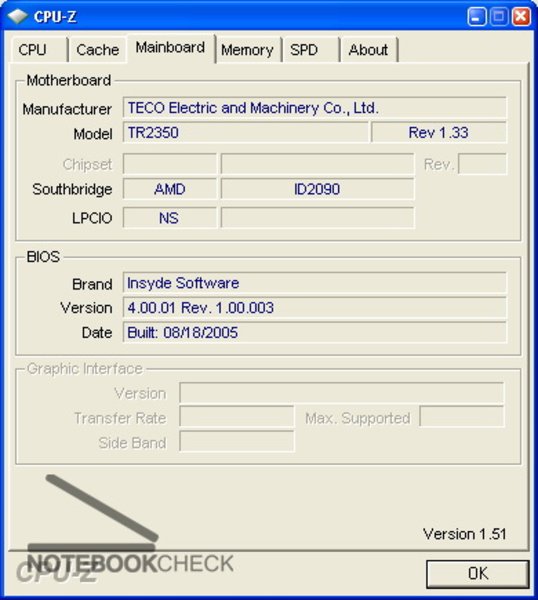Click the LPCIO label

pos(92,218)
